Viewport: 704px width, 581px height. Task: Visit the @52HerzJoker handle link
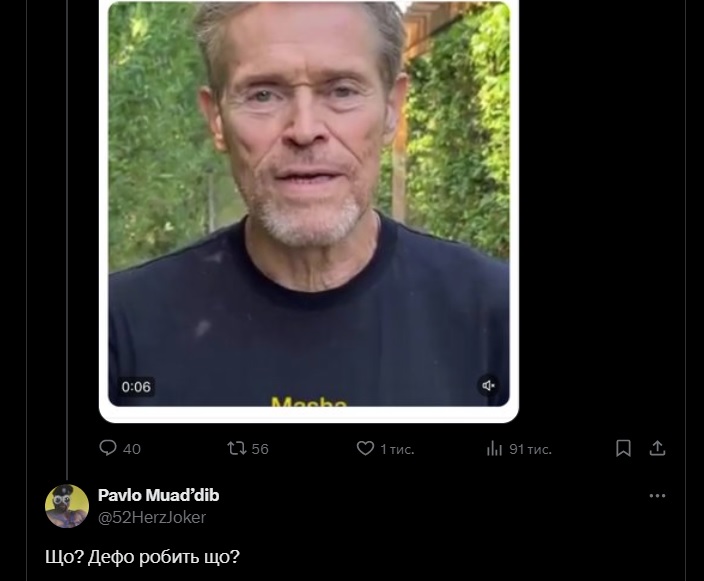[152, 517]
